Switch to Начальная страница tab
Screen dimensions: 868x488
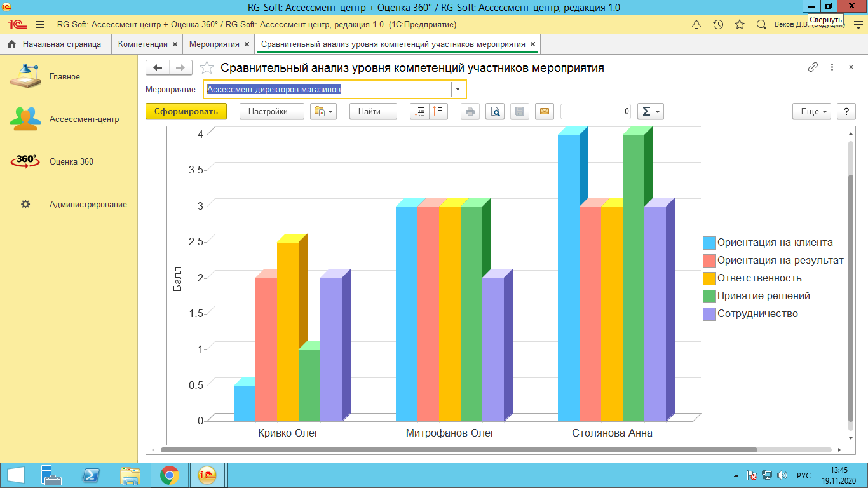click(55, 44)
